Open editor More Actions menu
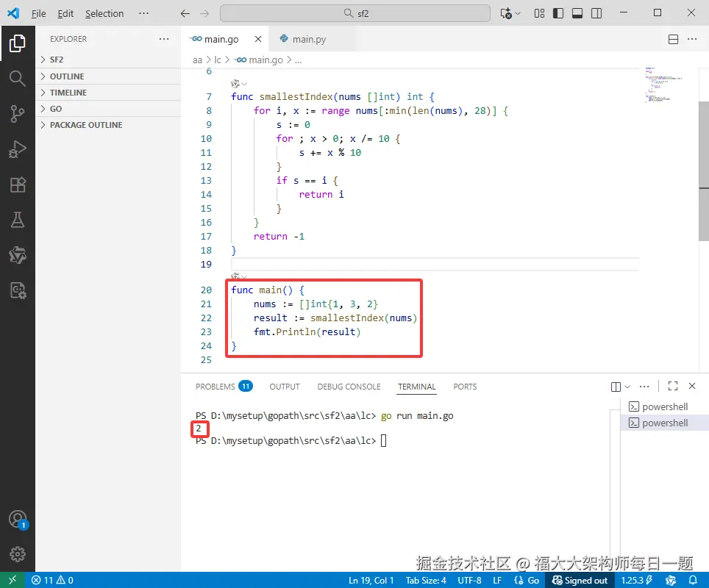The width and height of the screenshot is (709, 588). click(x=692, y=39)
